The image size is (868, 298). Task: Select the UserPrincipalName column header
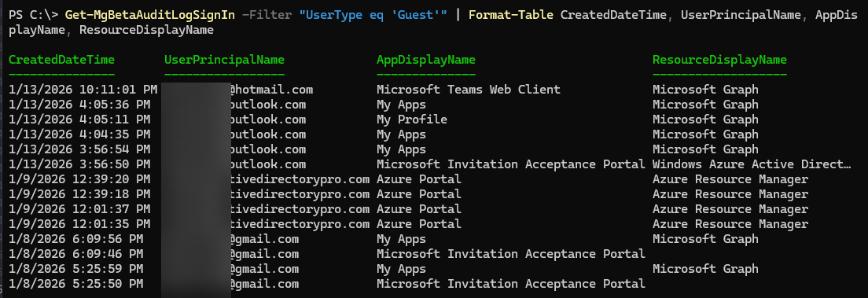[x=224, y=60]
